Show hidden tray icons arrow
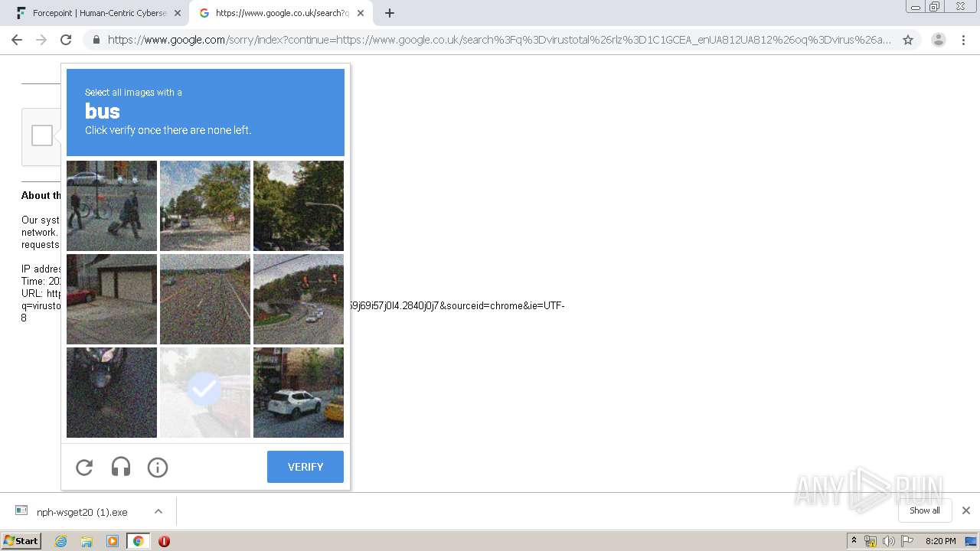 click(x=854, y=541)
